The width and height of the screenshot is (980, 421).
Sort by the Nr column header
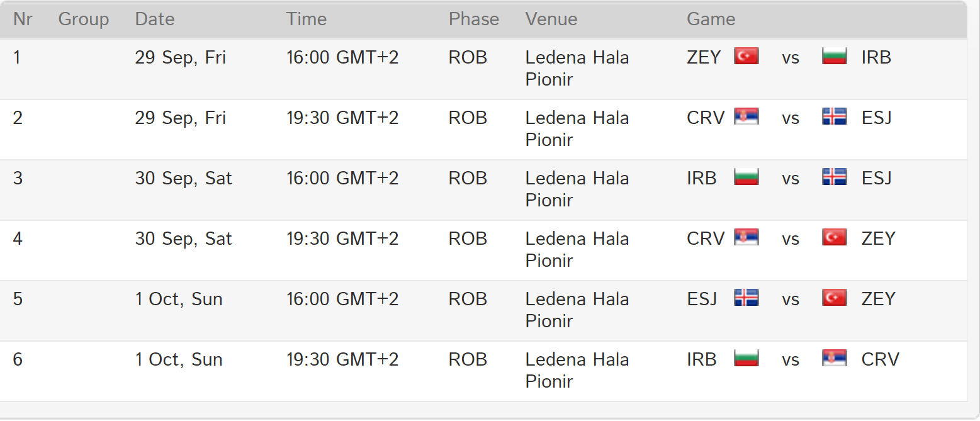pyautogui.click(x=23, y=19)
